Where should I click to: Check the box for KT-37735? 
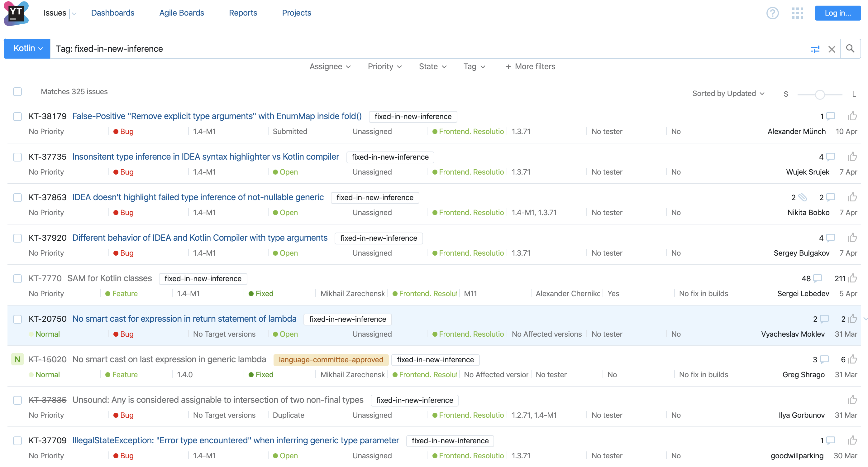(17, 157)
